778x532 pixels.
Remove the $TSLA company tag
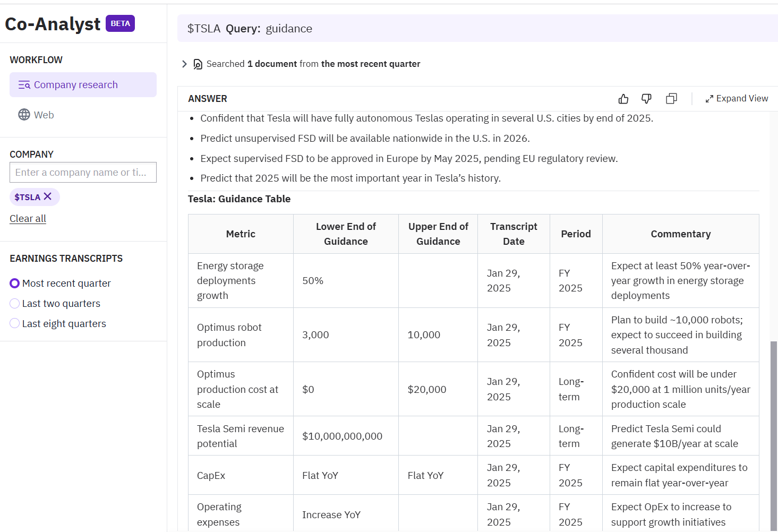tap(48, 196)
